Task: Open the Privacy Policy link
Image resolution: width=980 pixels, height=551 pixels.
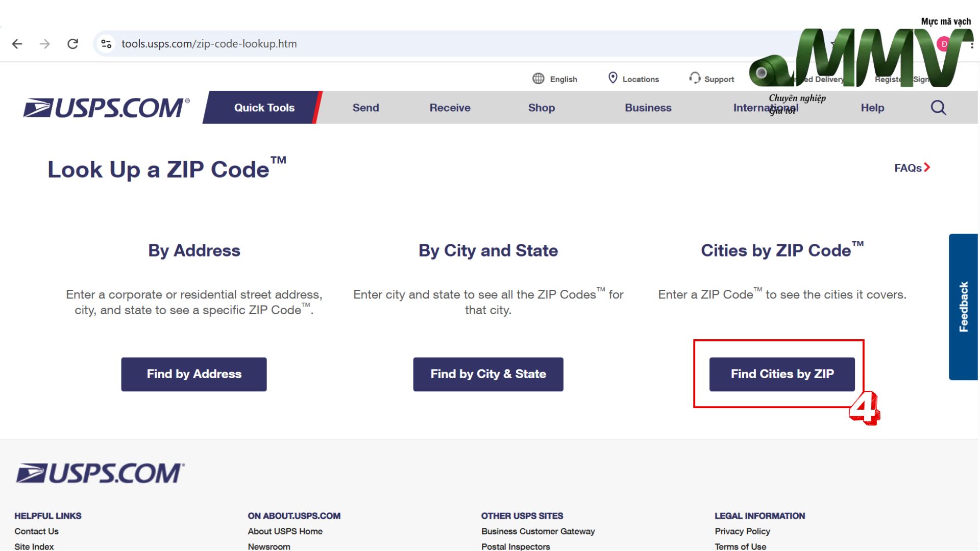Action: (x=742, y=531)
